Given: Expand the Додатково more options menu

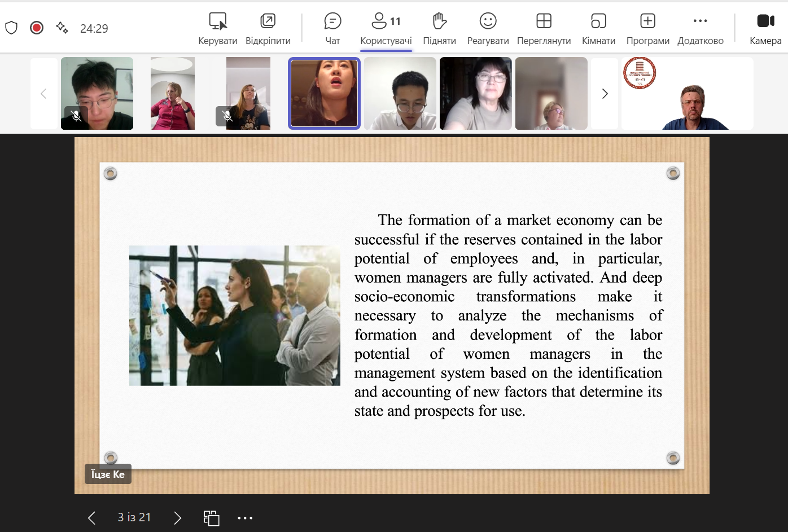Looking at the screenshot, I should coord(700,28).
